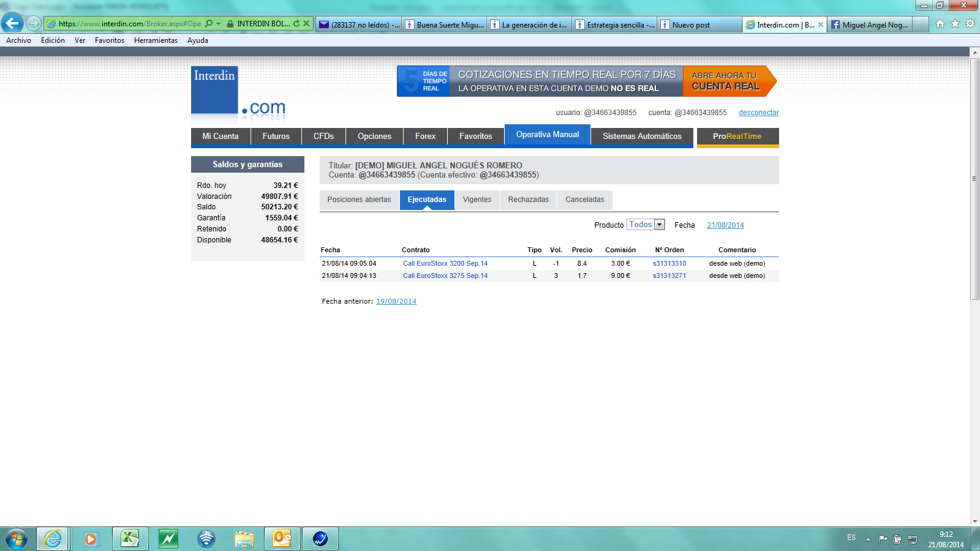
Task: Open Call EuroStoxx 3275 Sep.14 contract
Action: point(445,276)
